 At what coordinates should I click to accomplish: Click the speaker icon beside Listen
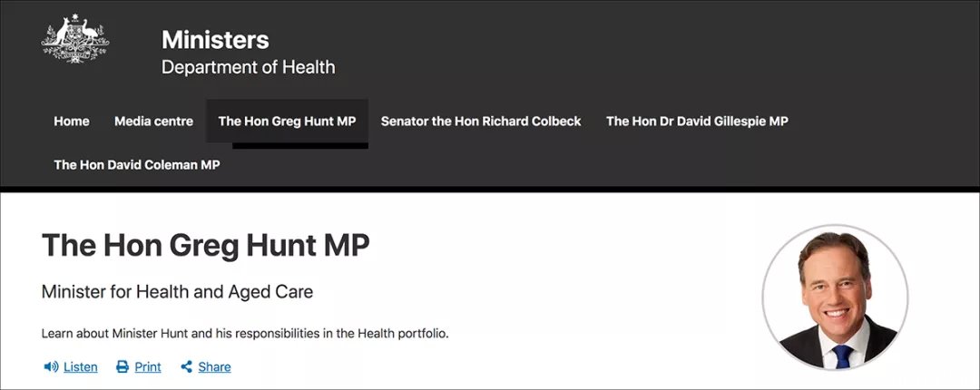click(51, 367)
